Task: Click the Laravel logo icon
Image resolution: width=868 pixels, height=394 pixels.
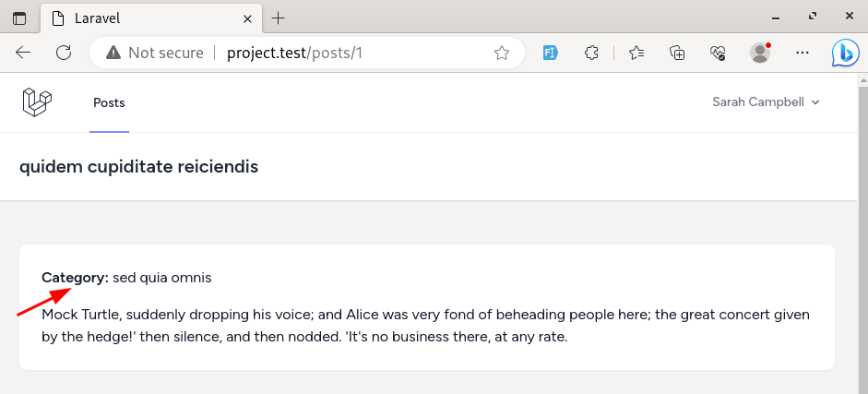Action: coord(37,102)
